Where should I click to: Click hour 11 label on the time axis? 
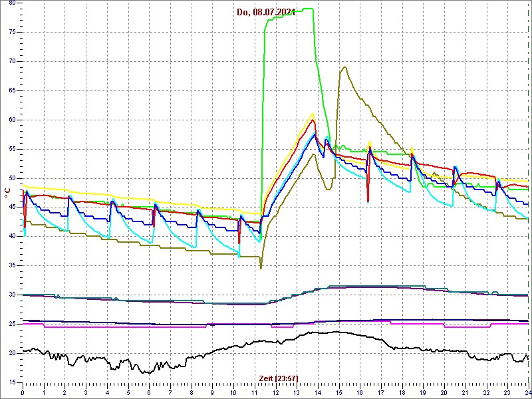click(x=254, y=392)
